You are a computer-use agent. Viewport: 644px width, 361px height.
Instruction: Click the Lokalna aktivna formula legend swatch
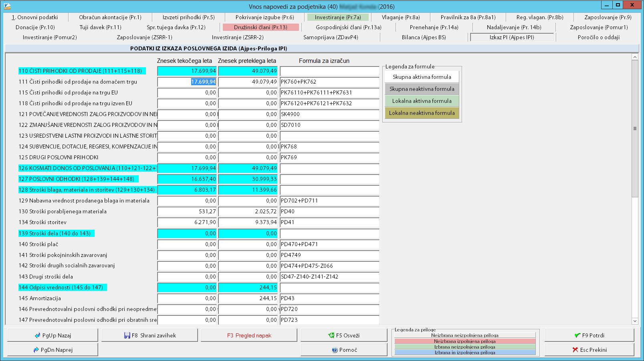pos(422,101)
